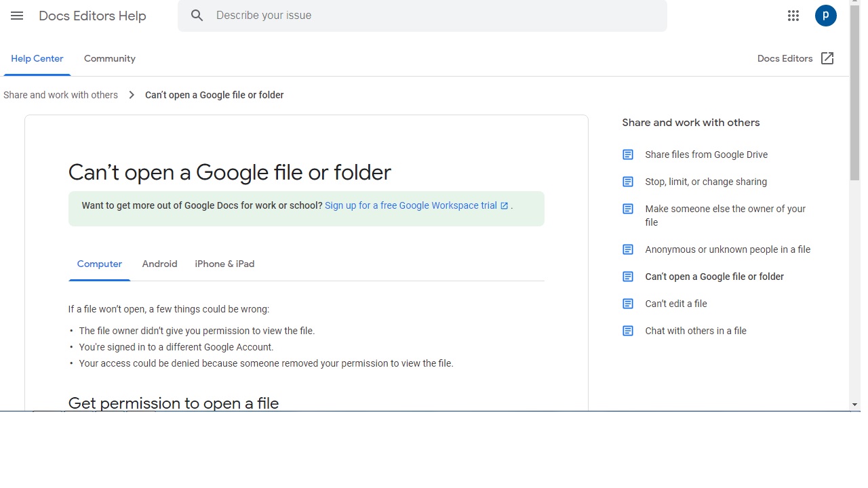Image resolution: width=868 pixels, height=488 pixels.
Task: Click the Can't open a Google file heading
Action: pyautogui.click(x=230, y=172)
